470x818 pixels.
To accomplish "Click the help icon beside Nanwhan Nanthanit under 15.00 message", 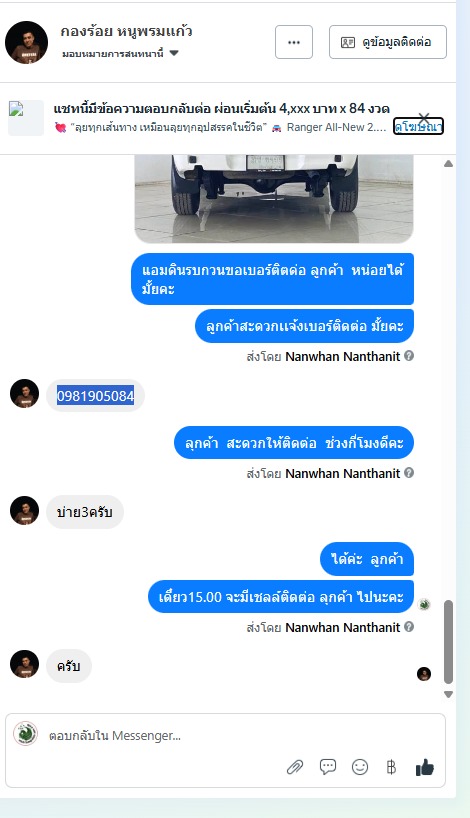I will click(409, 627).
